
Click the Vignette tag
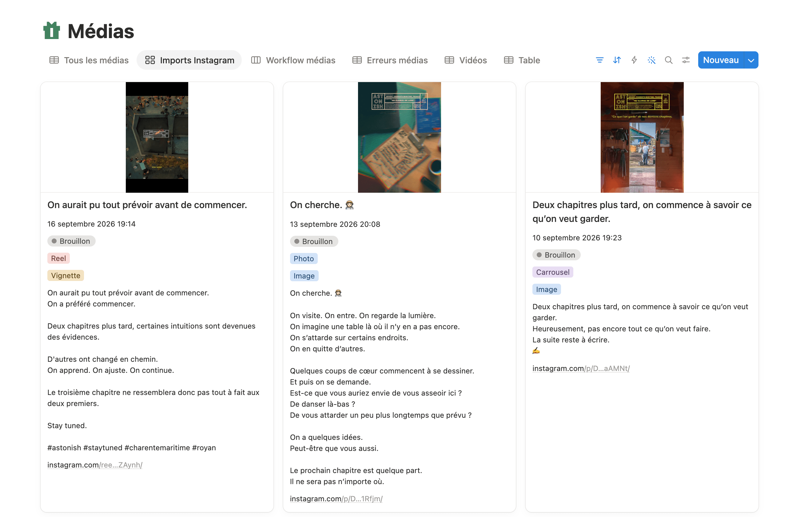click(66, 275)
